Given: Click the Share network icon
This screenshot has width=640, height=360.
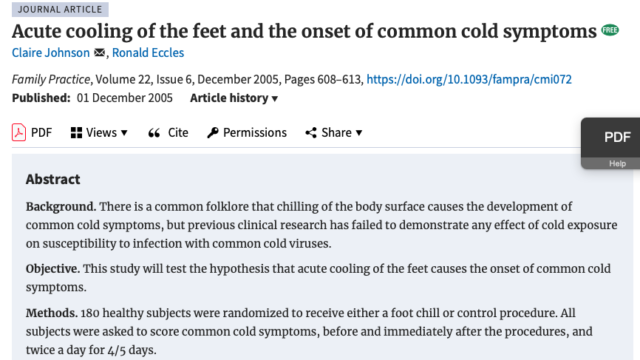Looking at the screenshot, I should pos(311,133).
